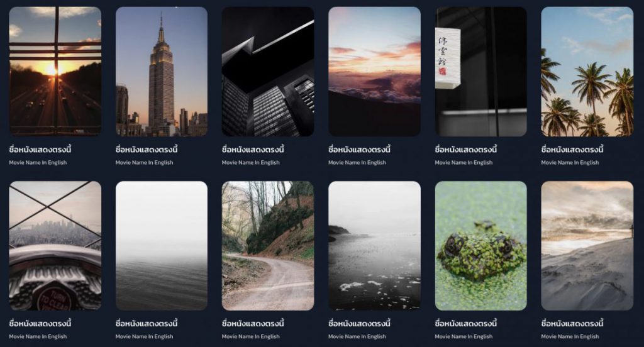Click Movie Name In English under foggy sea
This screenshot has height=347, width=644.
click(144, 337)
